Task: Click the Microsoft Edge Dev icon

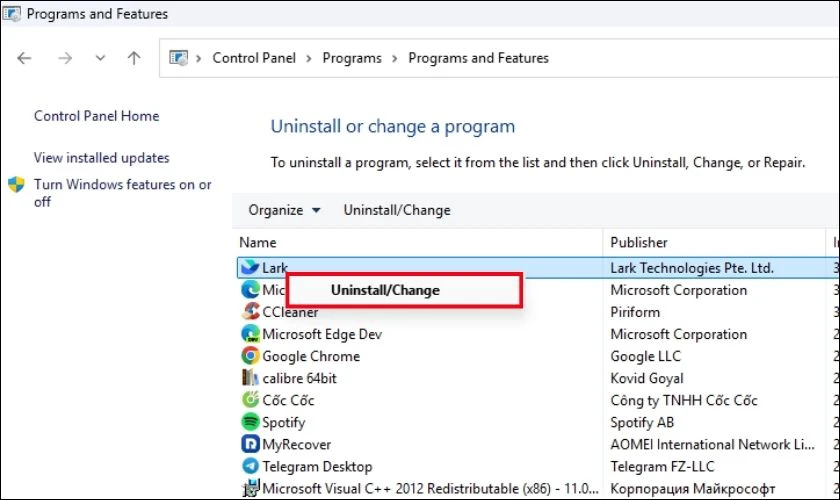Action: (250, 334)
